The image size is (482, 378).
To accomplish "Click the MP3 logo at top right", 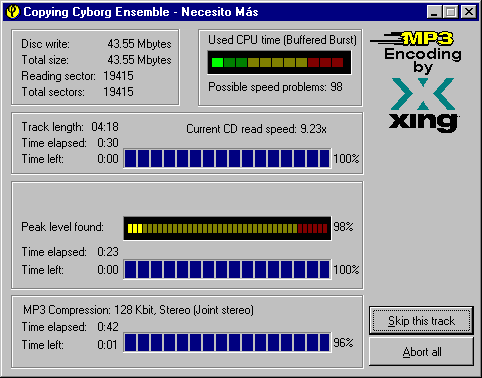I will 412,39.
